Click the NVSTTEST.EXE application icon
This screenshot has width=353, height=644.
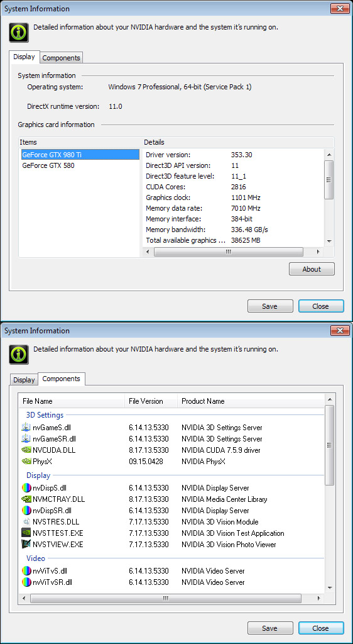click(x=26, y=533)
